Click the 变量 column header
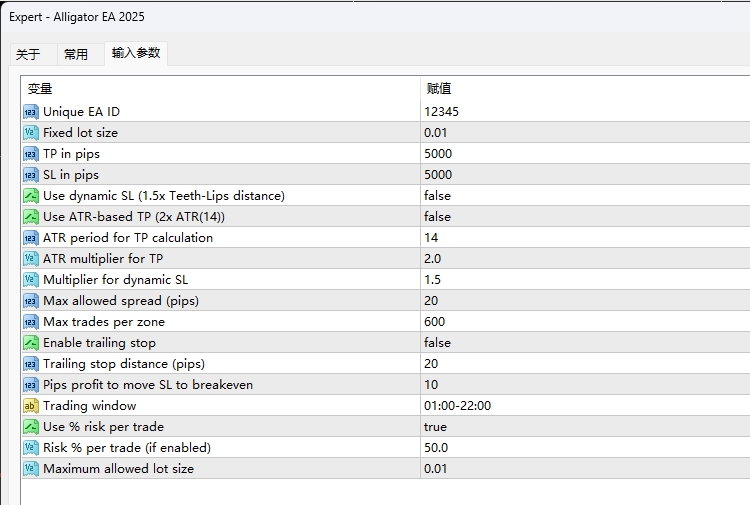The height and width of the screenshot is (505, 750). point(40,88)
